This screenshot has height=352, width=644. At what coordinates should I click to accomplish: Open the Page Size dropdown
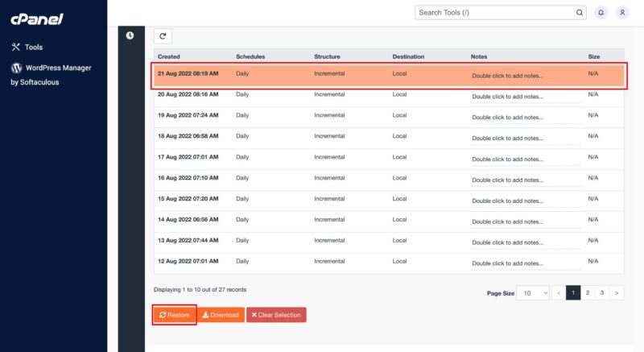(x=533, y=293)
